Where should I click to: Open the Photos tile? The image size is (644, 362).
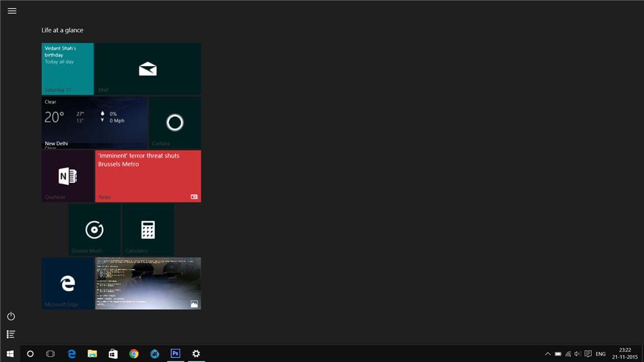148,283
